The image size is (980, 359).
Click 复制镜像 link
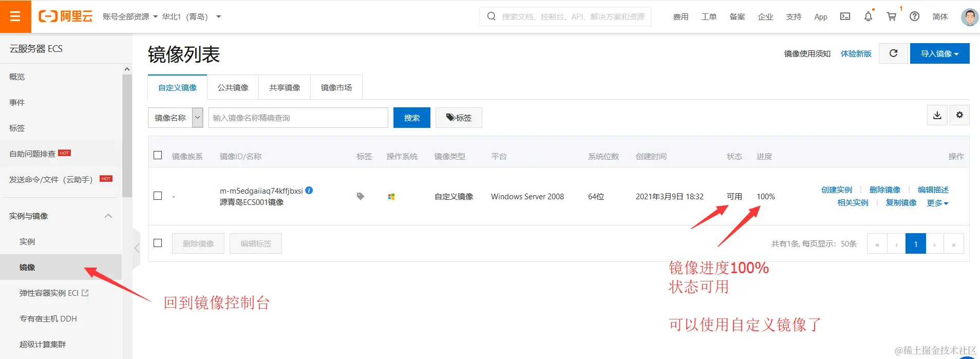(x=901, y=202)
